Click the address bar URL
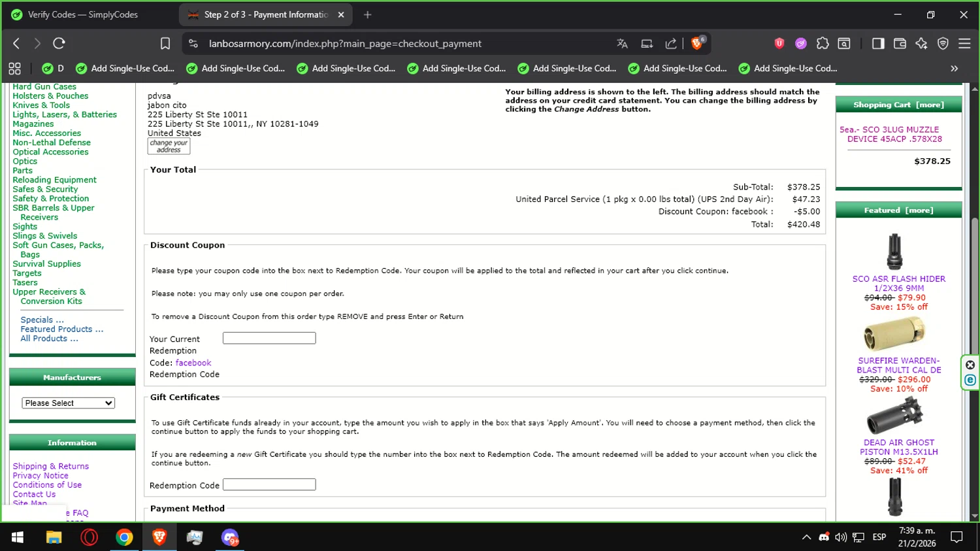 (x=345, y=44)
